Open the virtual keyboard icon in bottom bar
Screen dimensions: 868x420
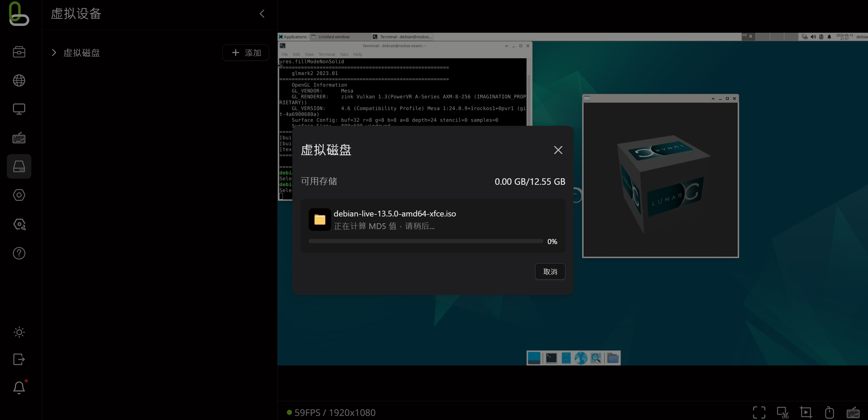click(x=853, y=412)
